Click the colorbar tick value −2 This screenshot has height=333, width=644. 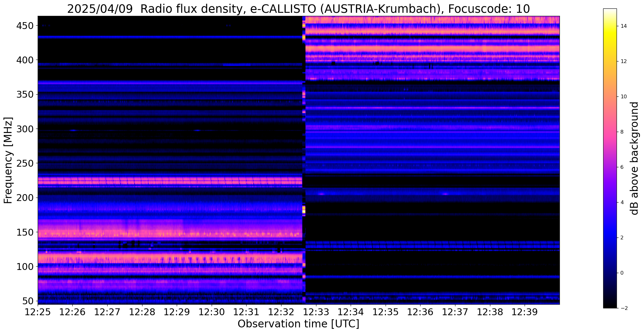(624, 308)
